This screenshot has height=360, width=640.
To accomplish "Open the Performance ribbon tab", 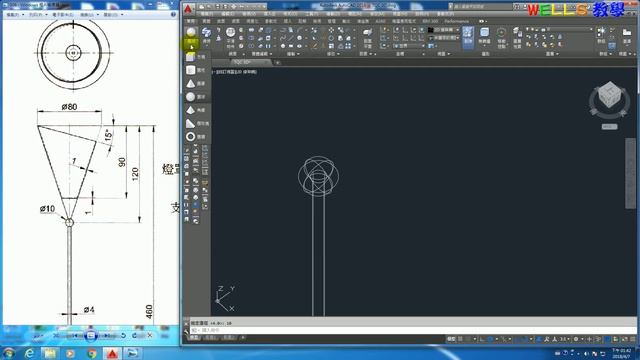I will 457,21.
